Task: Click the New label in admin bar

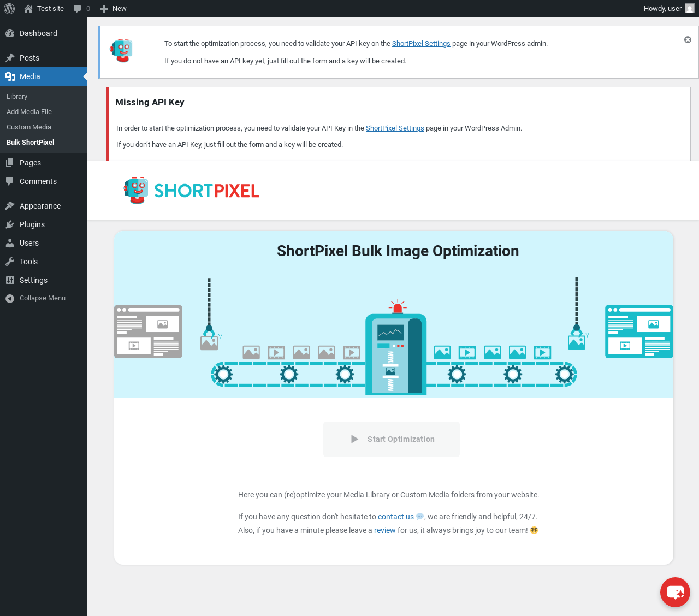Action: click(x=119, y=9)
